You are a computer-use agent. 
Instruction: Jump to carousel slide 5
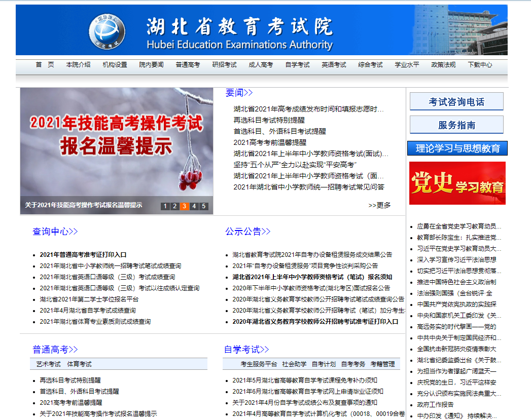[203, 206]
